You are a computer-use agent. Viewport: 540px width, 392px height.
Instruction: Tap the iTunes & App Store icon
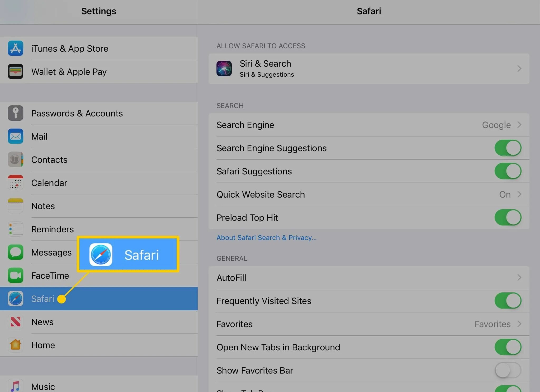point(16,48)
